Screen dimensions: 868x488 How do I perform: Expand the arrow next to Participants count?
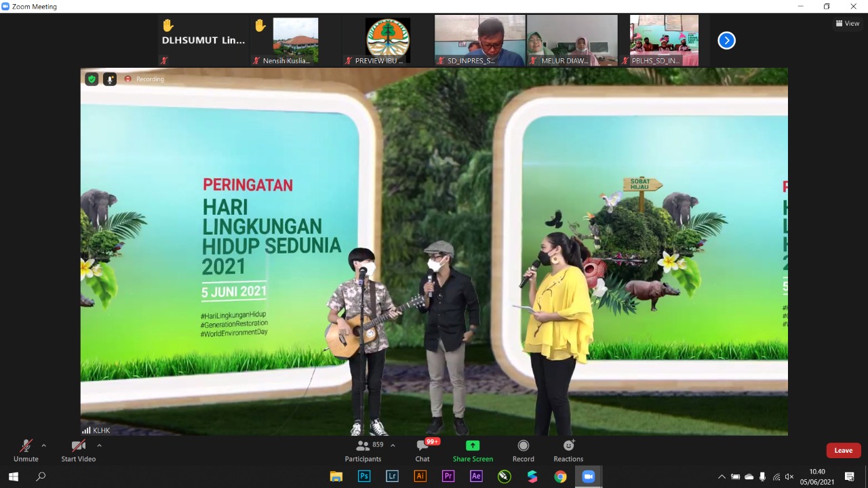393,445
